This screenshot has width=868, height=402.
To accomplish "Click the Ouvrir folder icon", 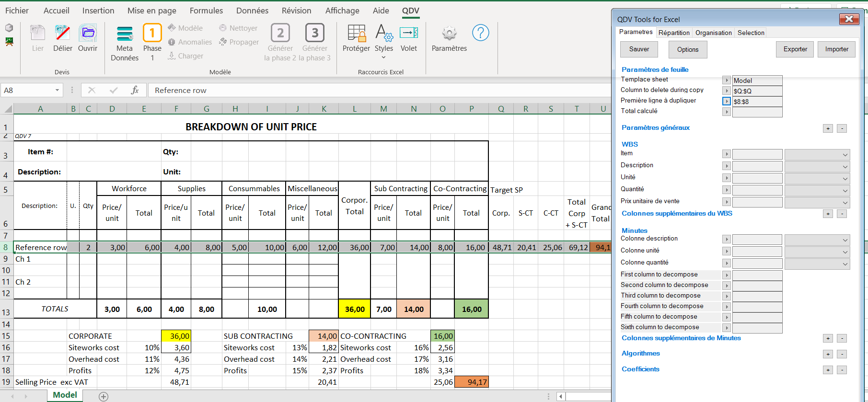I will pos(88,34).
